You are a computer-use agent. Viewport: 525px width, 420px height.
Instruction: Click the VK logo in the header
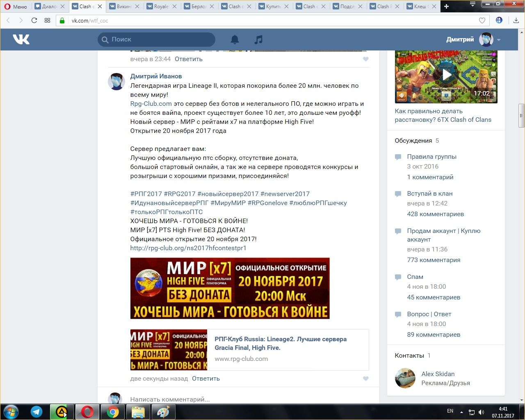[21, 39]
